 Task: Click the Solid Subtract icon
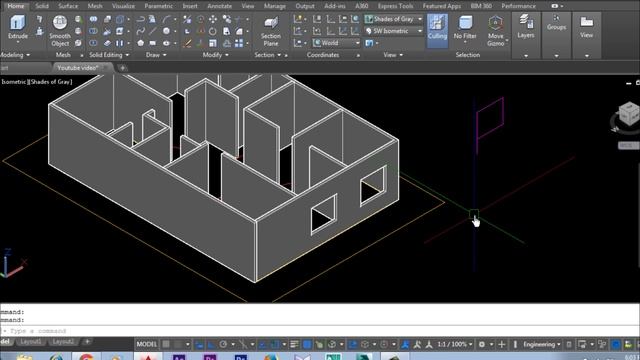93,31
